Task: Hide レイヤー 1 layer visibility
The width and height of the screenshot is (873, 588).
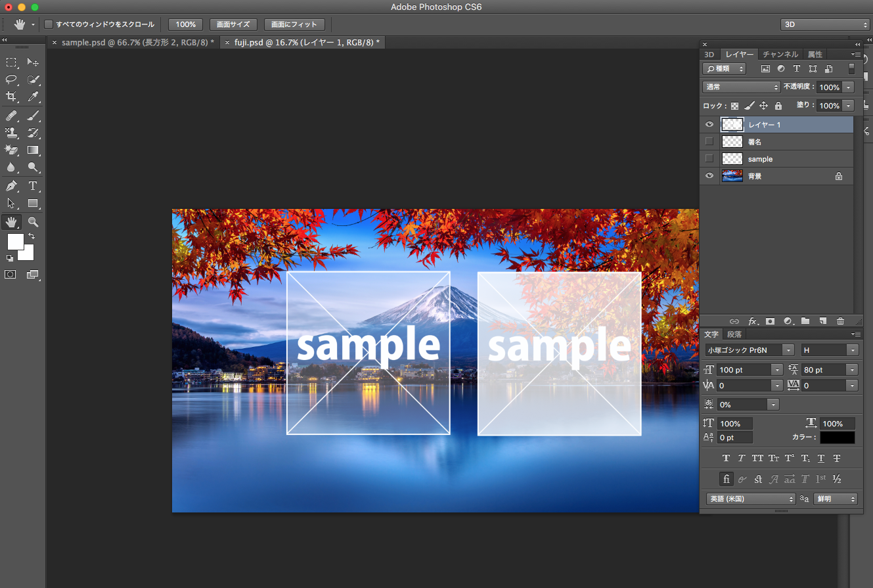Action: click(x=709, y=124)
